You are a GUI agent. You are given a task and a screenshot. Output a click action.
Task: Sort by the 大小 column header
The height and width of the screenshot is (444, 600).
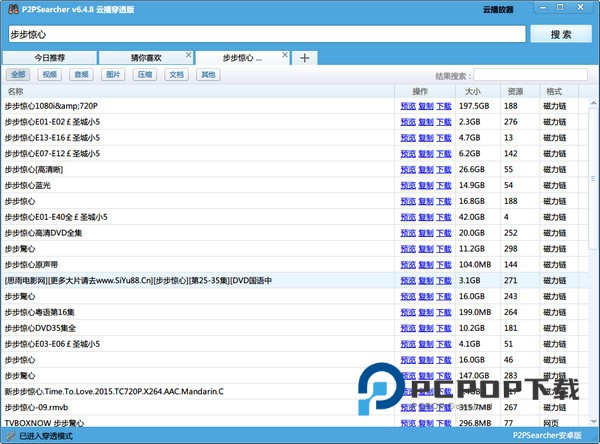pos(478,91)
